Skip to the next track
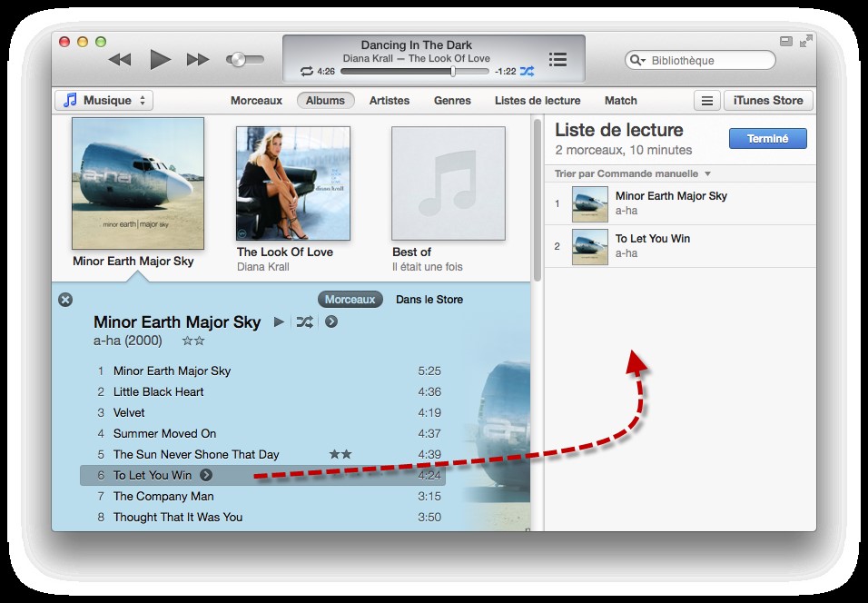 tap(198, 60)
